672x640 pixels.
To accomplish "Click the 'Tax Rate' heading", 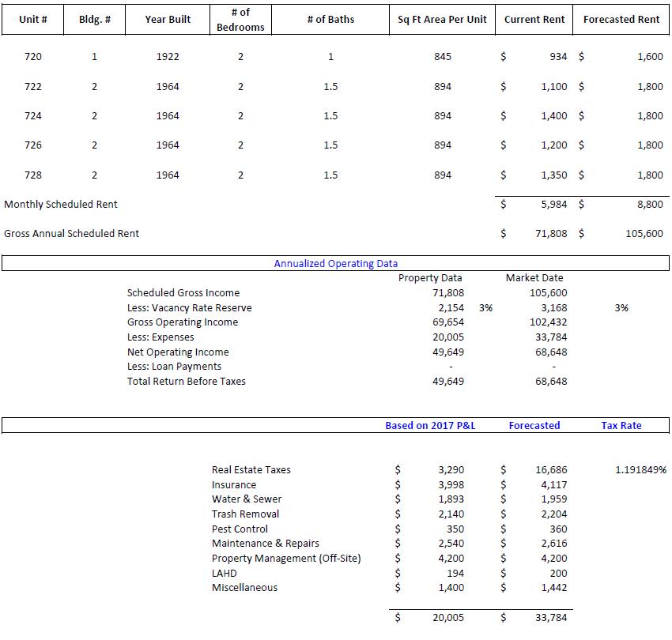I will click(x=621, y=425).
